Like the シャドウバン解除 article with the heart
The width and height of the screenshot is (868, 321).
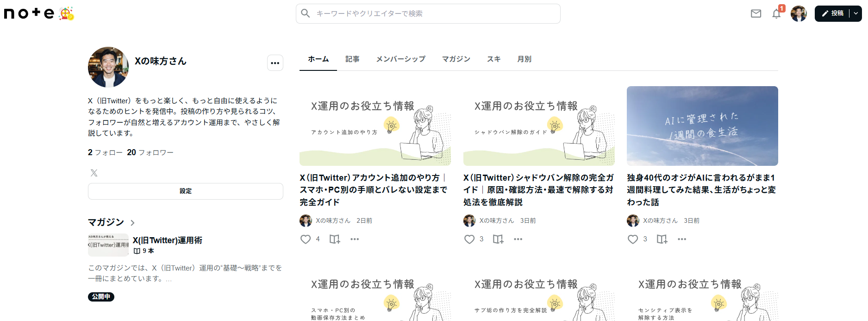tap(469, 239)
